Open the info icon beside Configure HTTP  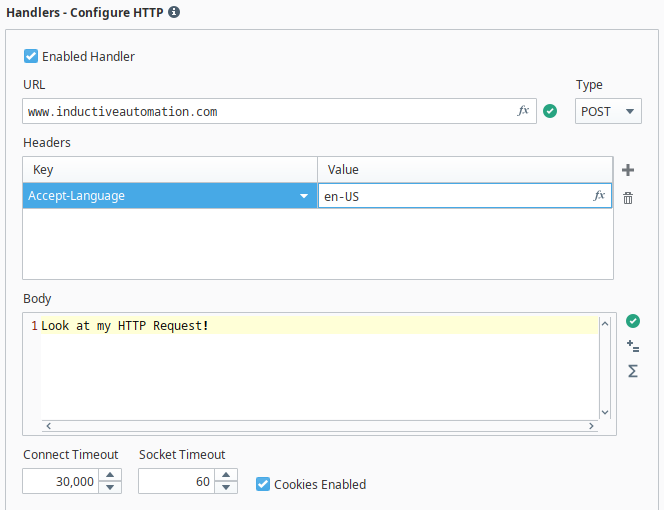point(174,12)
